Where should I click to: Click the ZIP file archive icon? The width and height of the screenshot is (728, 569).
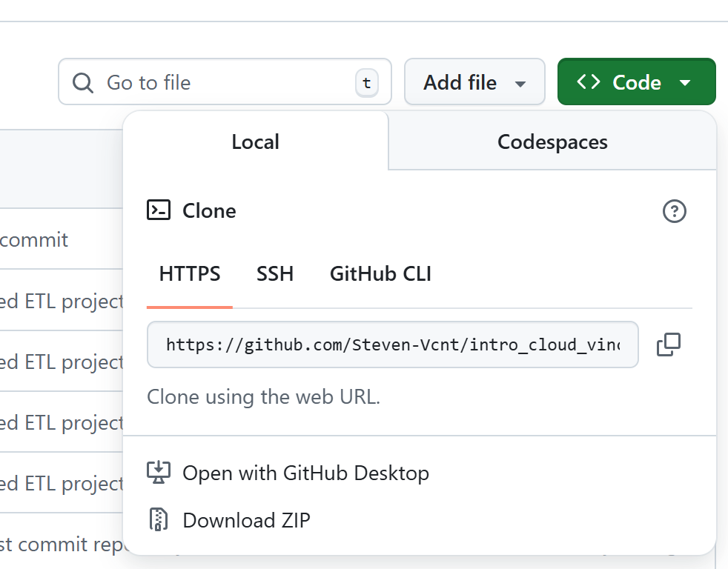click(159, 520)
